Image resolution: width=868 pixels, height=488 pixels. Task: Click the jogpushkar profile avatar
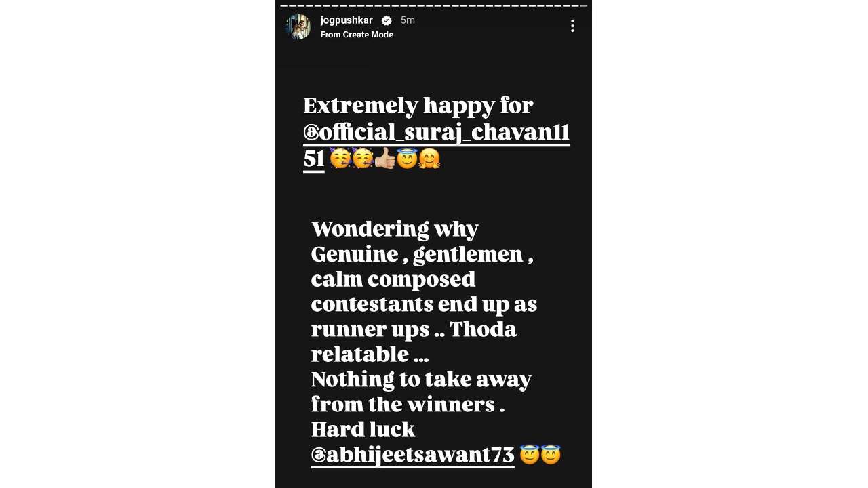(298, 26)
